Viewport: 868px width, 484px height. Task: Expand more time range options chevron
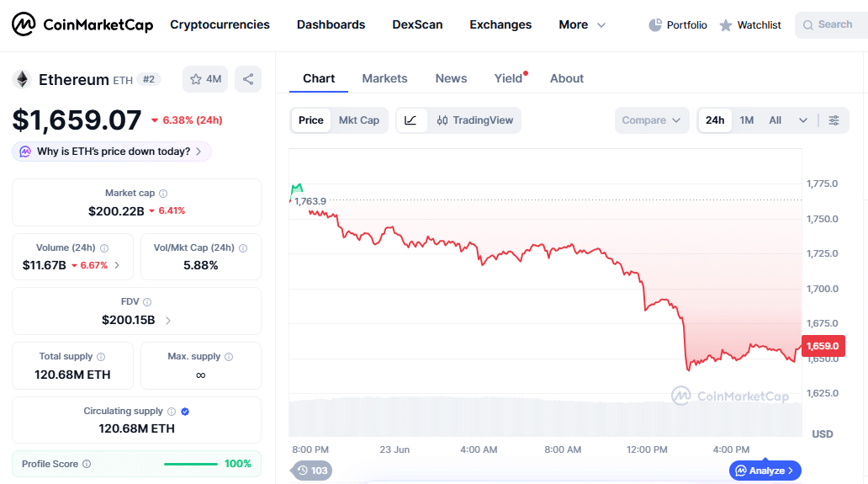click(802, 120)
